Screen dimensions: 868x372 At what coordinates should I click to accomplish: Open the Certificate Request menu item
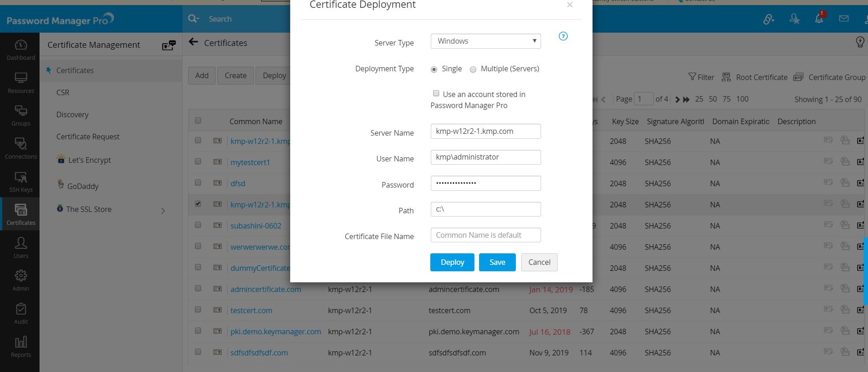click(88, 137)
